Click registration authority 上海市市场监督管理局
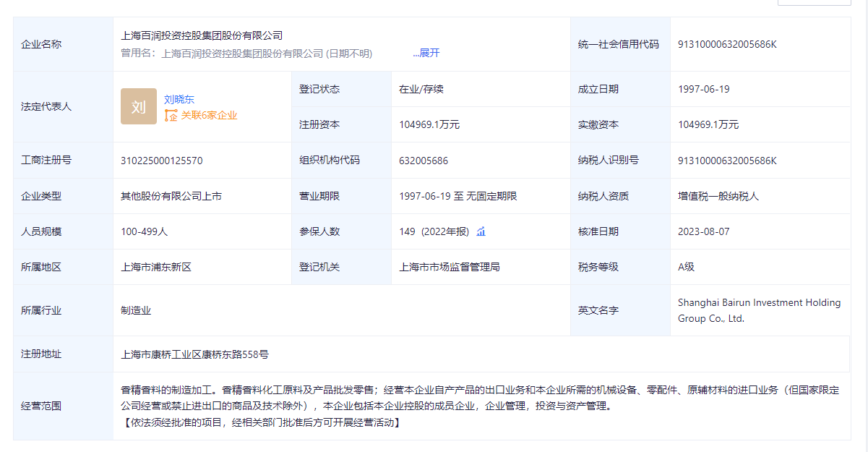Viewport: 868px width, 452px height. tap(450, 267)
